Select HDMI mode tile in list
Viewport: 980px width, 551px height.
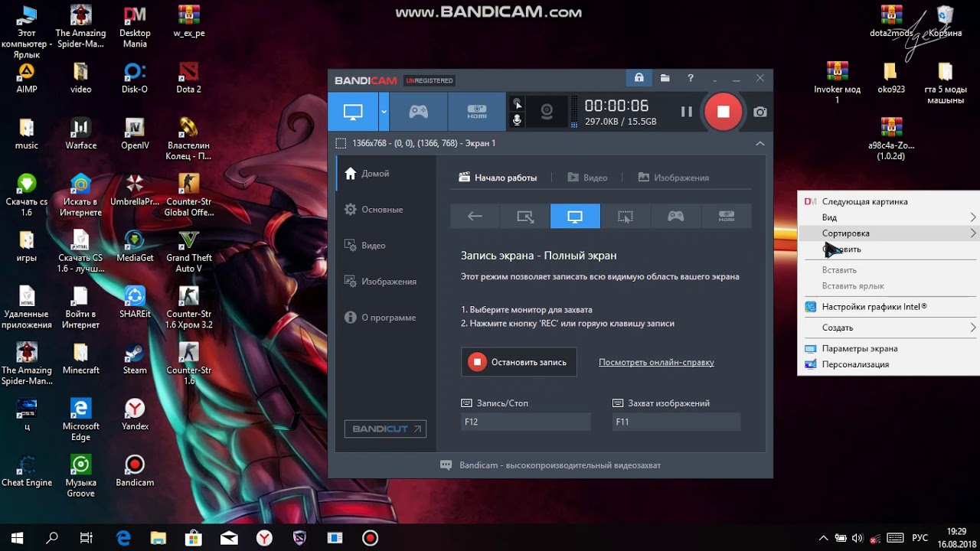[x=726, y=217]
